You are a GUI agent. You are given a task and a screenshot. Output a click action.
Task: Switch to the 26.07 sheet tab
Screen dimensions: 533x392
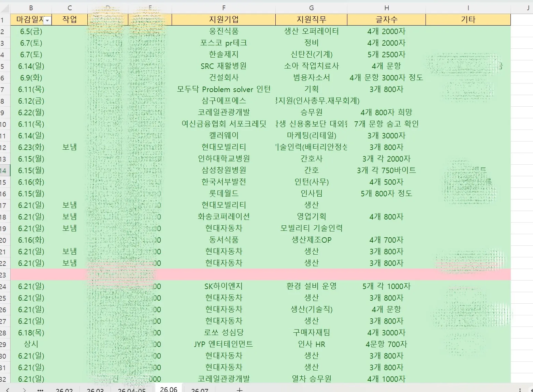(x=200, y=390)
